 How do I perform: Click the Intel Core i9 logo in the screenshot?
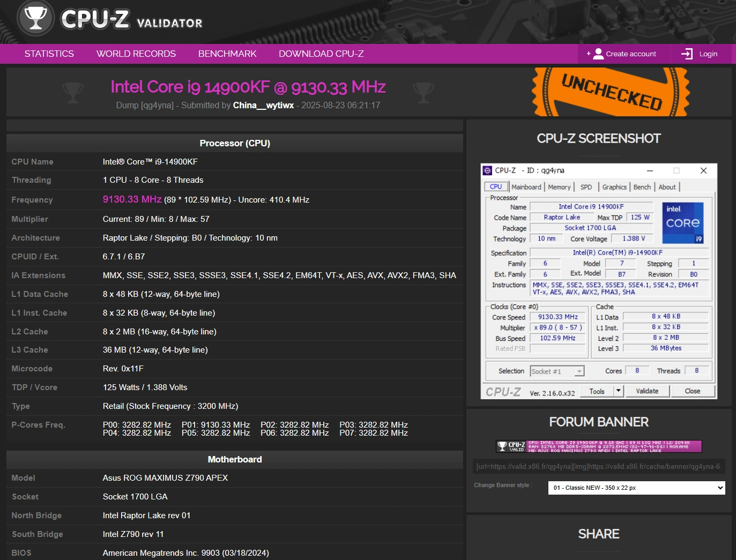(683, 222)
